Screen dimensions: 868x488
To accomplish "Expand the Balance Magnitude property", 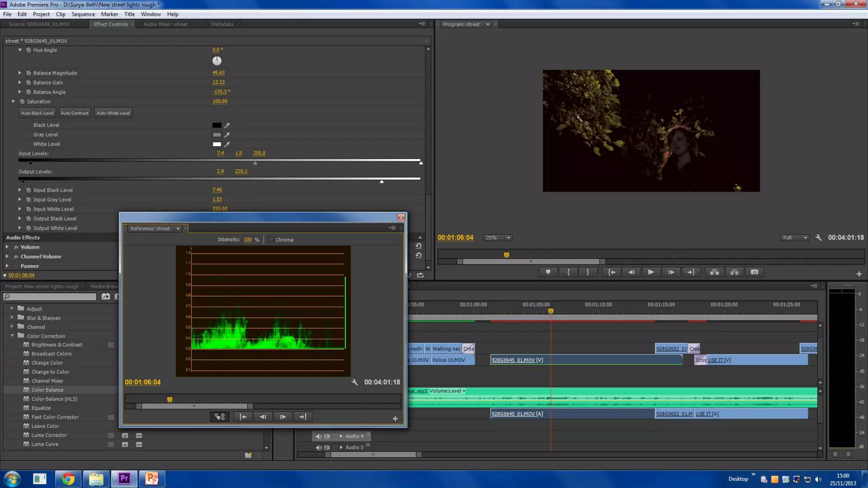I will (19, 73).
